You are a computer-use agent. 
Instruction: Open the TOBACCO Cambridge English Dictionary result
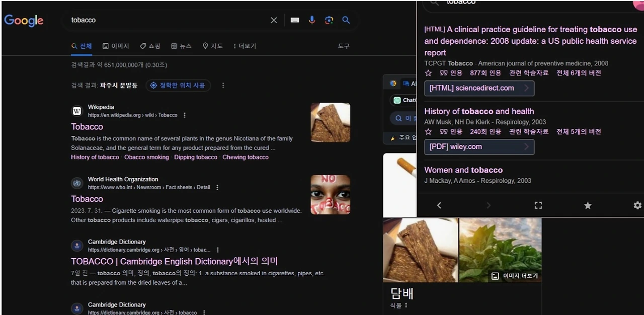click(175, 262)
